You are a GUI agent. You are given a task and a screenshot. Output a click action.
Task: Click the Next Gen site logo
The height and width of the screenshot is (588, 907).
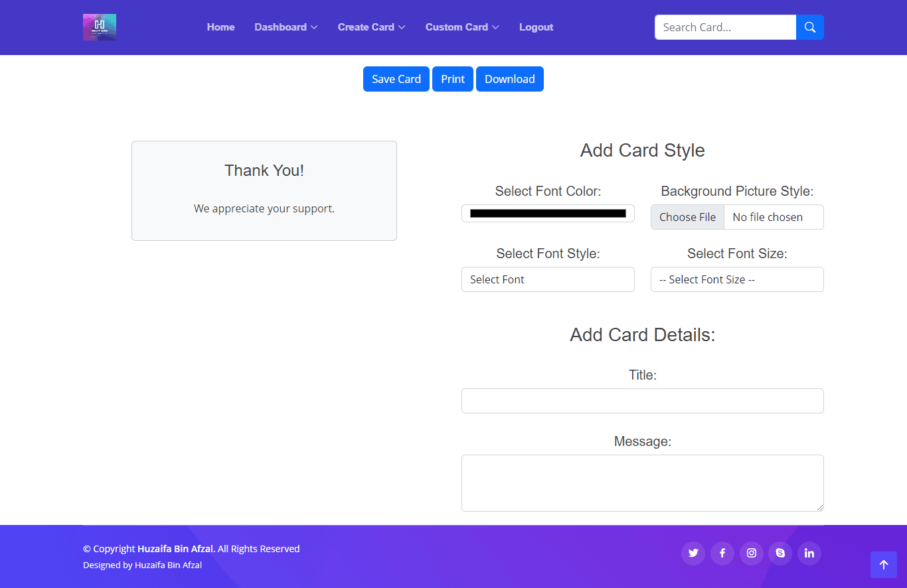[x=100, y=27]
